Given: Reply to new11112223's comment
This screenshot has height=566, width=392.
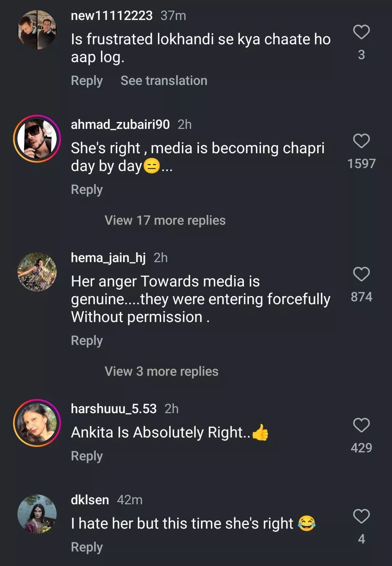Looking at the screenshot, I should pyautogui.click(x=87, y=81).
